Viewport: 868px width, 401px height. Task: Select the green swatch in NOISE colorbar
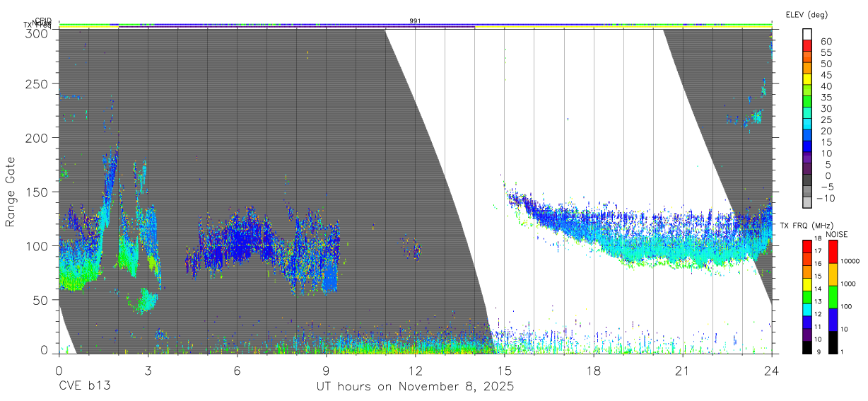click(833, 296)
